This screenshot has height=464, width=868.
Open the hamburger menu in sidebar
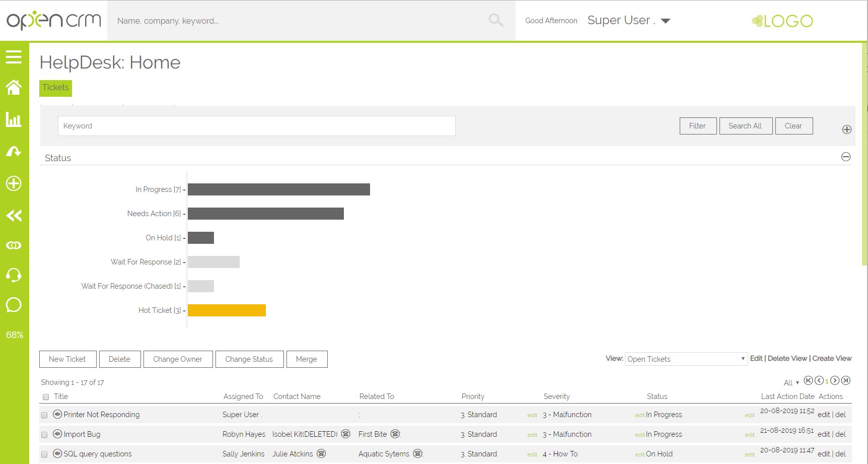tap(14, 57)
